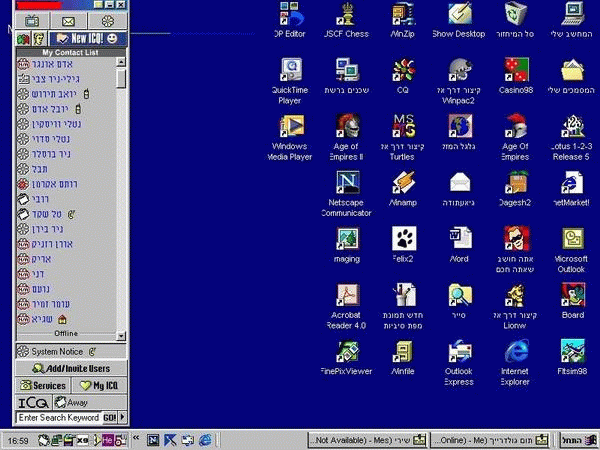Launch Acrobat Reader 4.0 icon
The image size is (600, 450).
coord(347,306)
